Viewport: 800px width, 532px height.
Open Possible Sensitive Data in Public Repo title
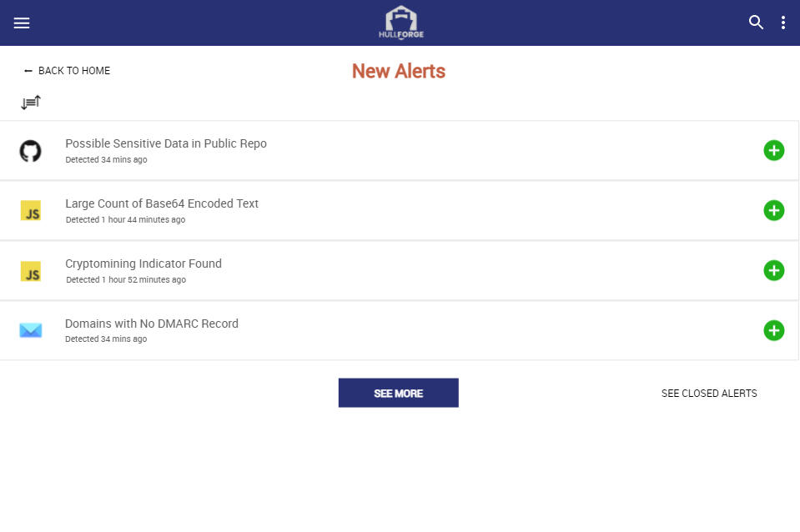166,143
